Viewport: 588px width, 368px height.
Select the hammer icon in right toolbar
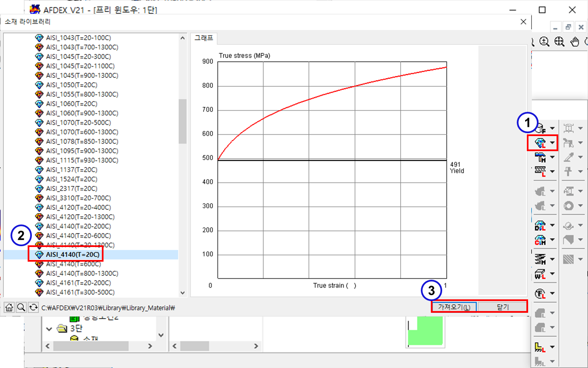[540, 157]
